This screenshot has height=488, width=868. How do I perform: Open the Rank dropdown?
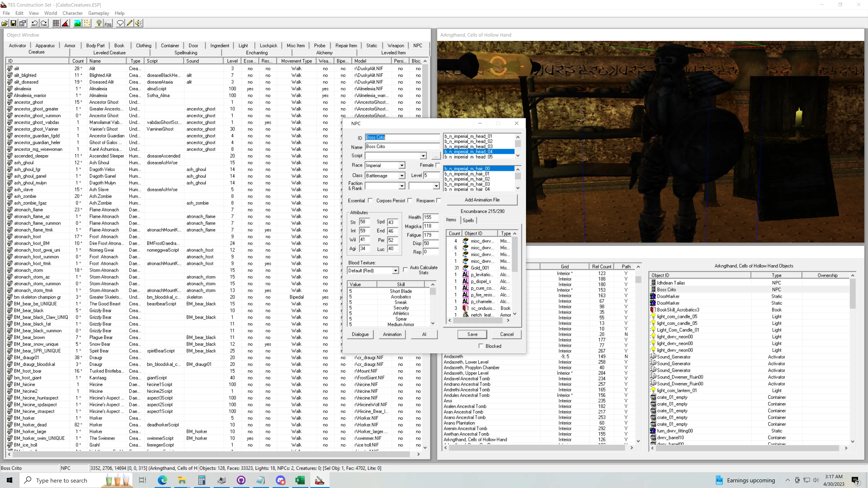click(436, 186)
